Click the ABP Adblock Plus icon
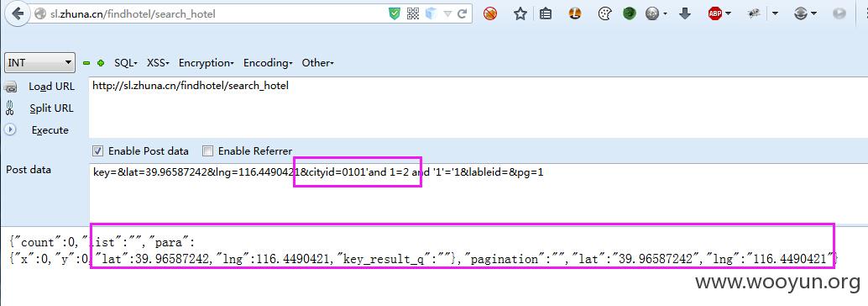 click(x=715, y=13)
